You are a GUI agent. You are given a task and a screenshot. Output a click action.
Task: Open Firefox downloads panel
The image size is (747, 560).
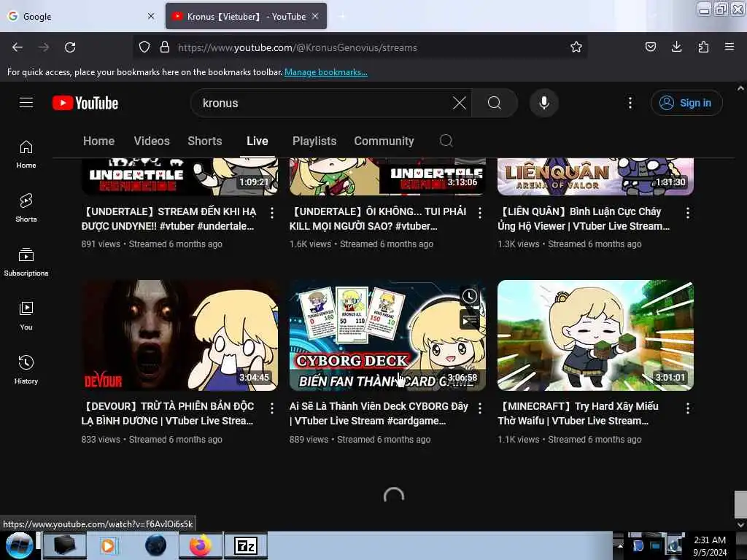tap(676, 47)
